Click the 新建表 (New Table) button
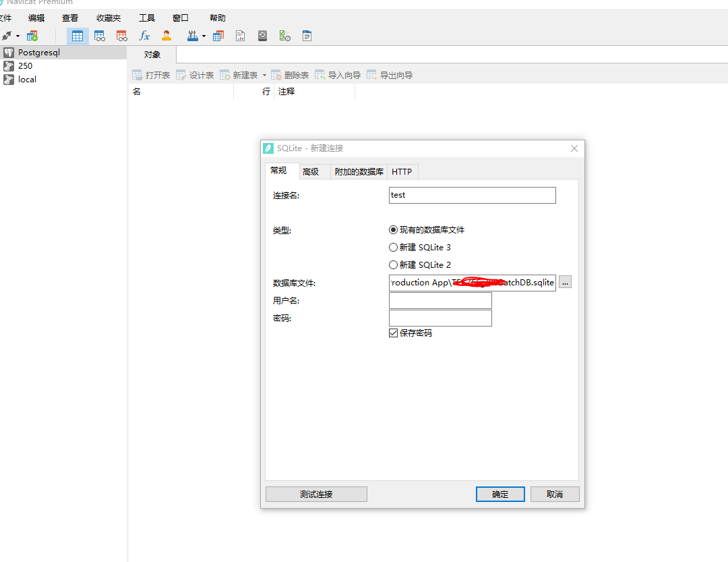 tap(239, 76)
